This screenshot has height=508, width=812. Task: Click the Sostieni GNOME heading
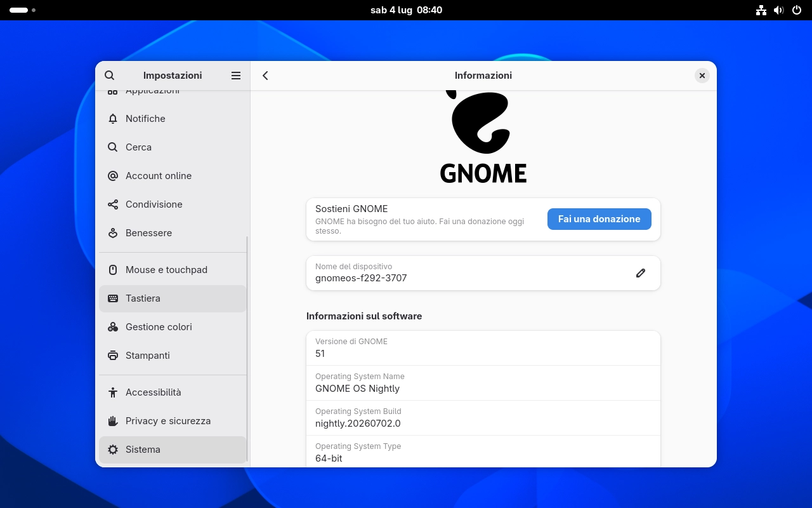coord(351,209)
